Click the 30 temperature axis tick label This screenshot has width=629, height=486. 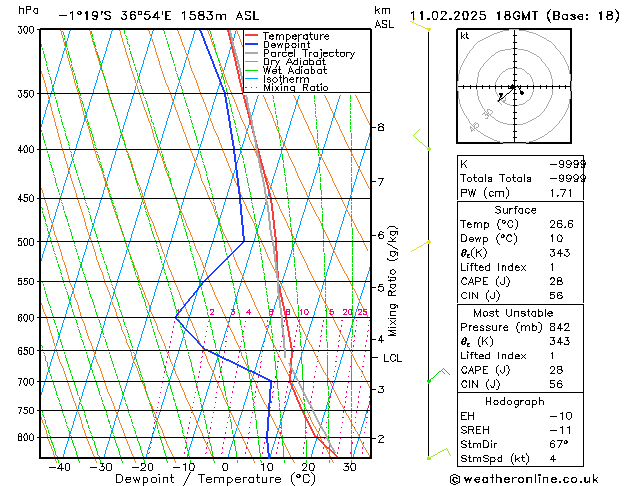click(349, 467)
